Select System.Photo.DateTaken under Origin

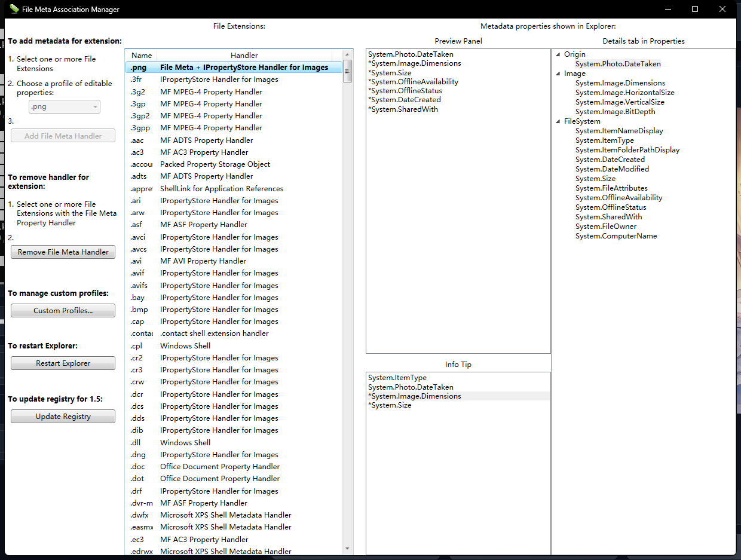pyautogui.click(x=618, y=64)
